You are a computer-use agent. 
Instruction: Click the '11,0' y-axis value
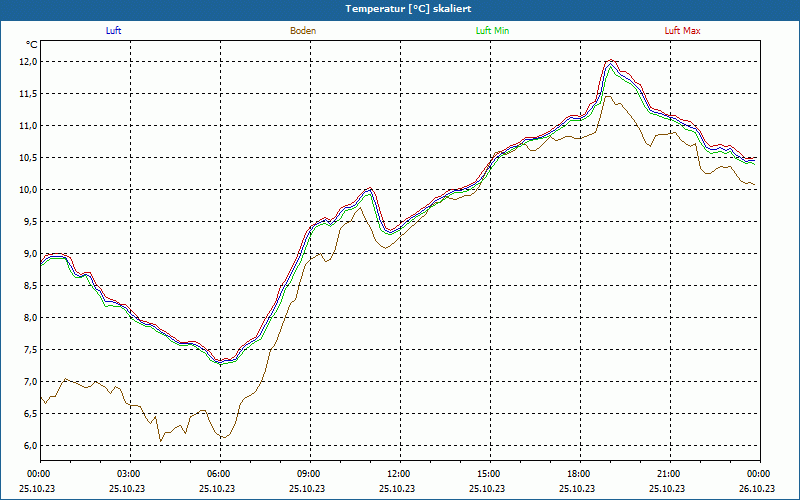pos(29,126)
